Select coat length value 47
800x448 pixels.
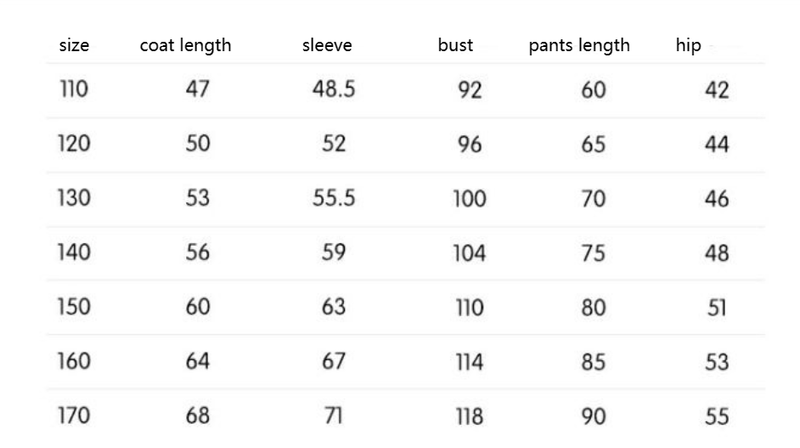point(198,90)
